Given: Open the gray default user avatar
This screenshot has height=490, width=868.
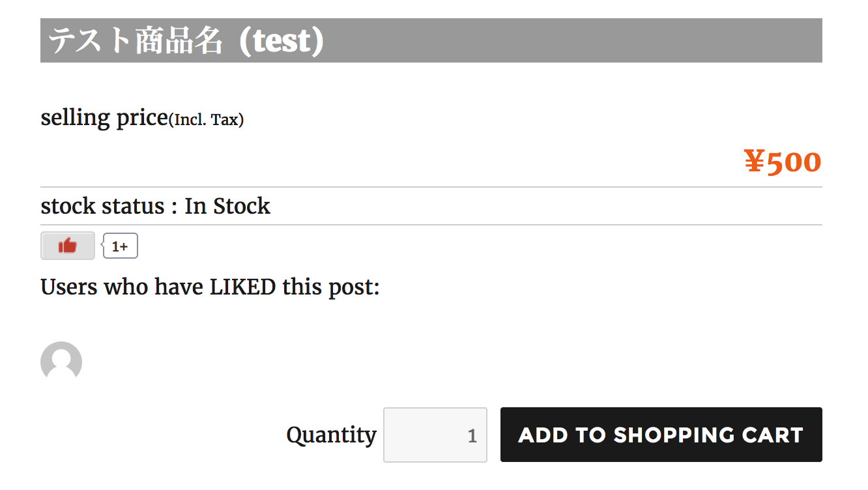Looking at the screenshot, I should 61,360.
